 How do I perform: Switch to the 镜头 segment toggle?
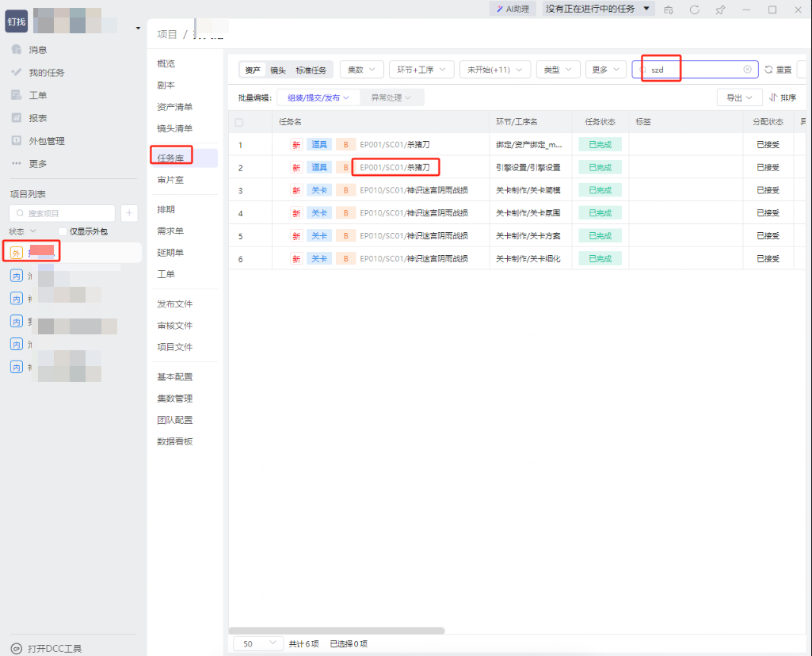(277, 70)
